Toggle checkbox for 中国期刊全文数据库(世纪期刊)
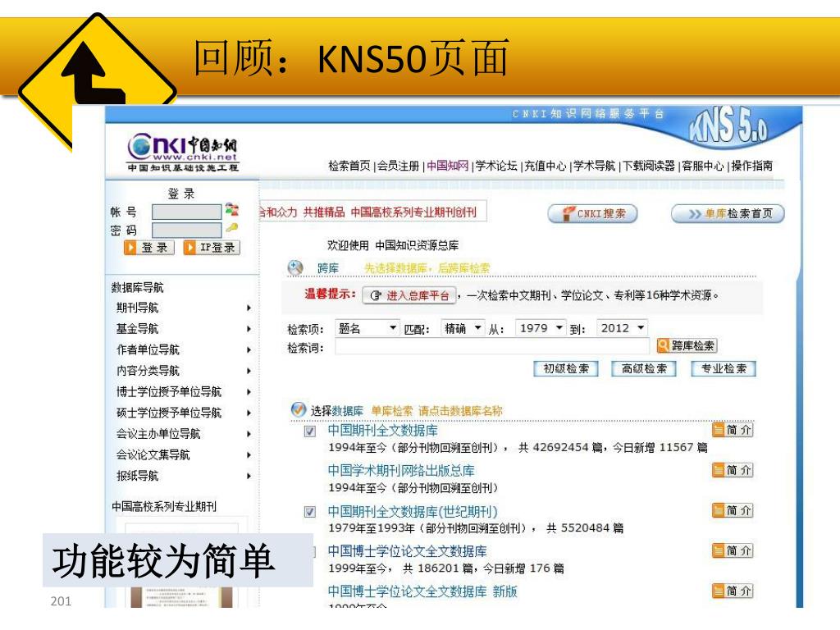Viewport: 840px width, 630px height. 310,512
